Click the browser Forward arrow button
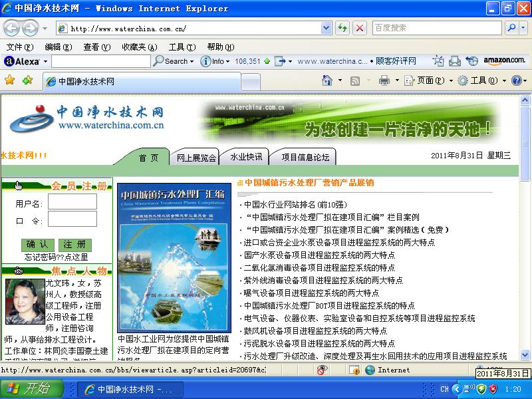532x399 pixels. point(31,28)
